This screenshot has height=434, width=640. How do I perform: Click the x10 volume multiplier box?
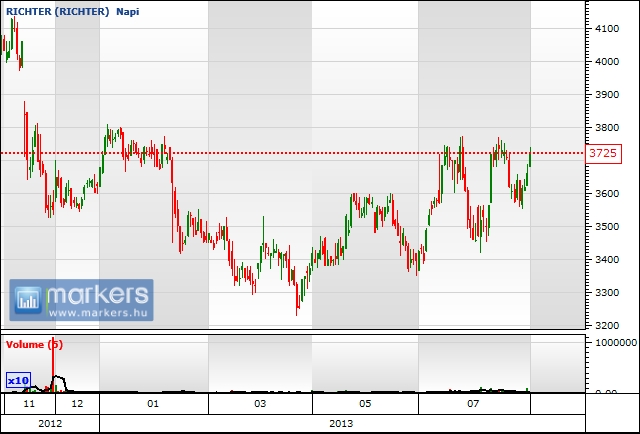tap(18, 381)
